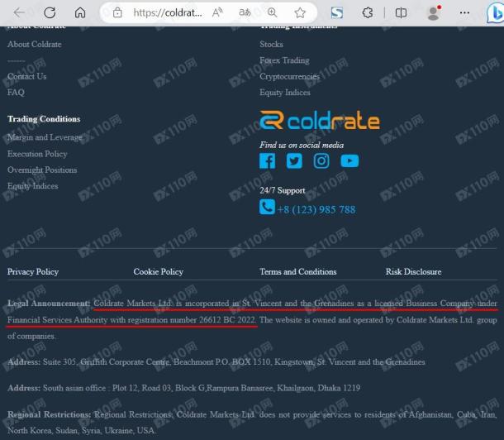Toggle the split screen icon
The image size is (504, 440).
pyautogui.click(x=401, y=13)
